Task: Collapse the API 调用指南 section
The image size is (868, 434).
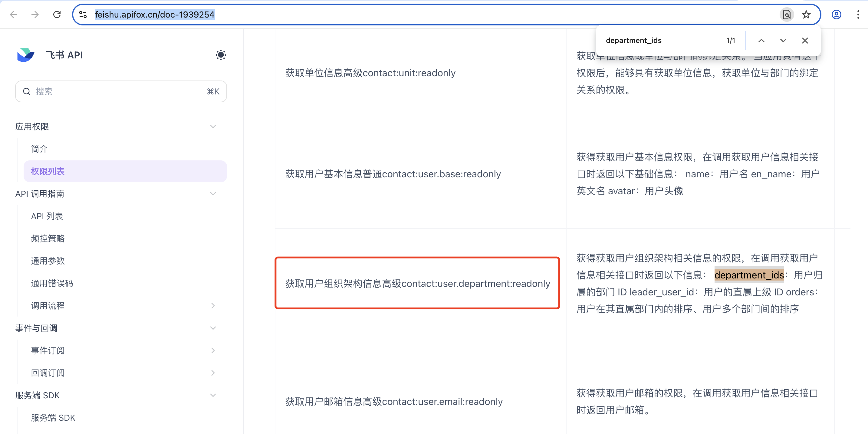Action: tap(213, 194)
